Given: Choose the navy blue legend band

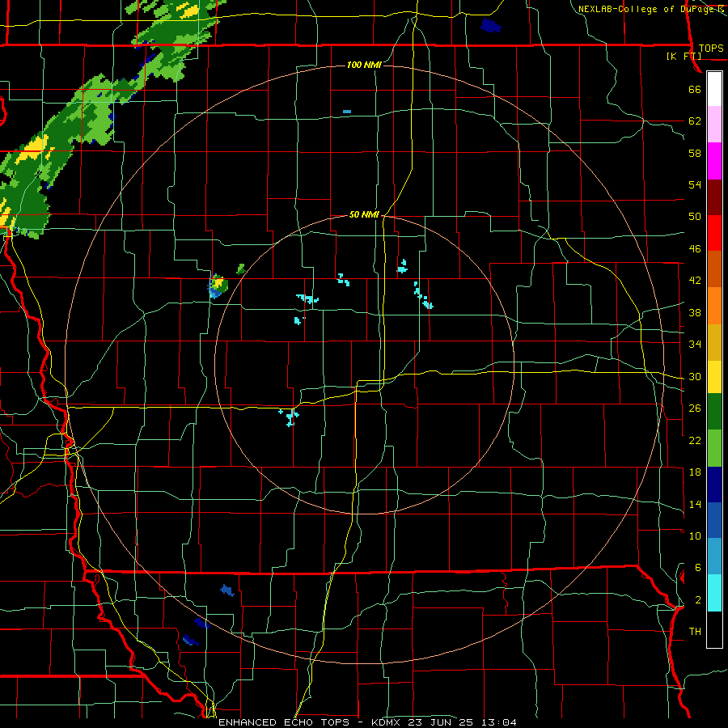Looking at the screenshot, I should [x=714, y=485].
